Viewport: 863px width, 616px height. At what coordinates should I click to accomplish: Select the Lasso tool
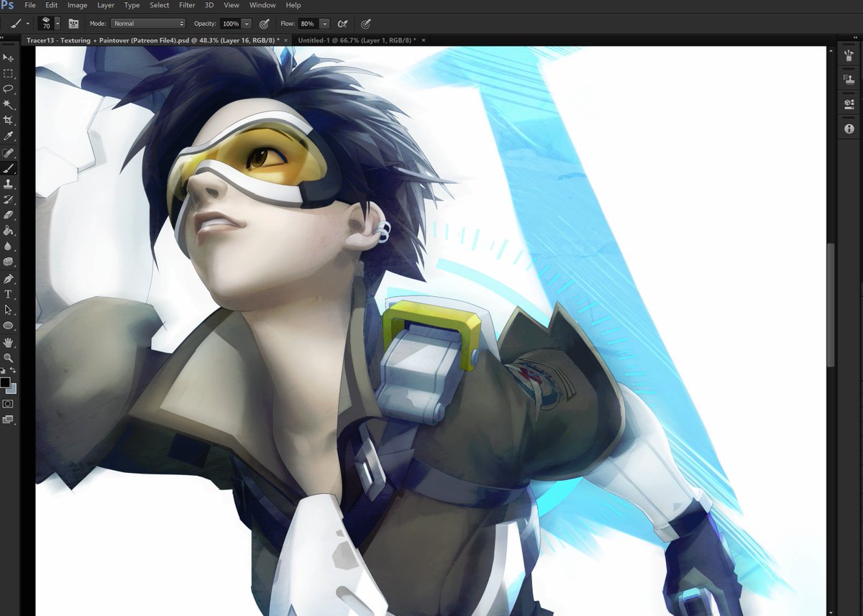(9, 89)
